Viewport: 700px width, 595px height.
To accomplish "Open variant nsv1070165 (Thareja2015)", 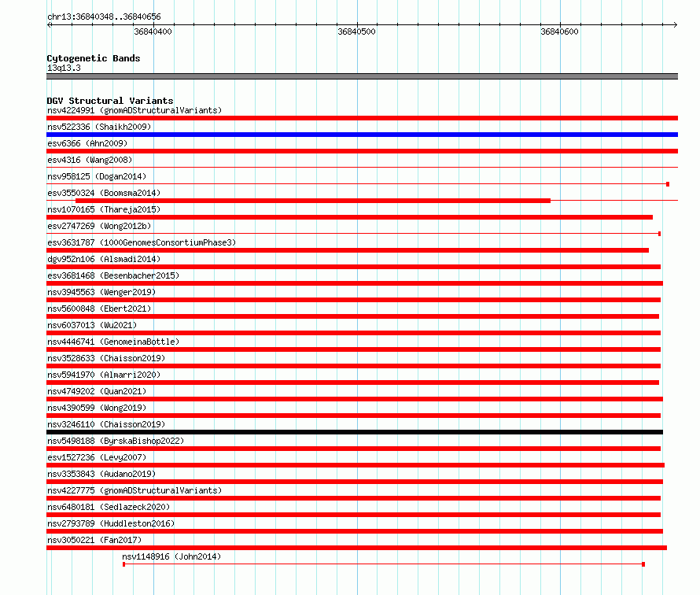I will click(x=104, y=209).
